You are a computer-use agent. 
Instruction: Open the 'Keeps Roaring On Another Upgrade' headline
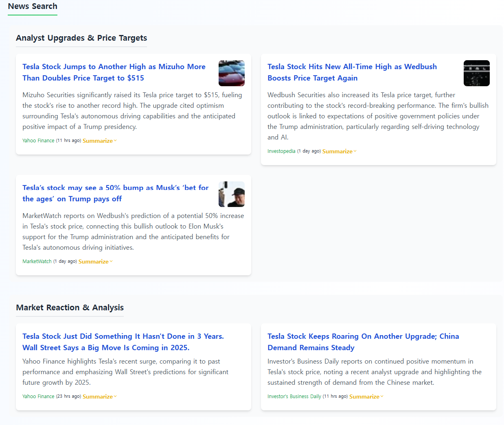click(363, 342)
